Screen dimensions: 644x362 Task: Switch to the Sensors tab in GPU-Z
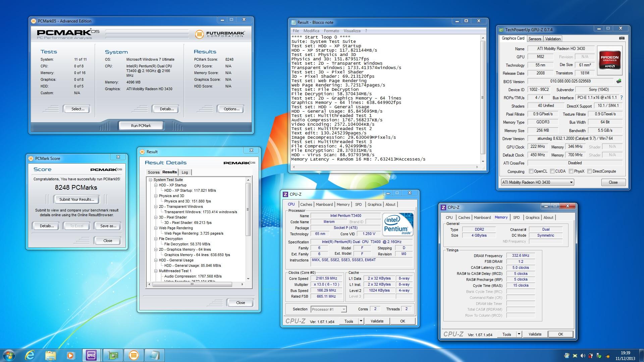(535, 39)
